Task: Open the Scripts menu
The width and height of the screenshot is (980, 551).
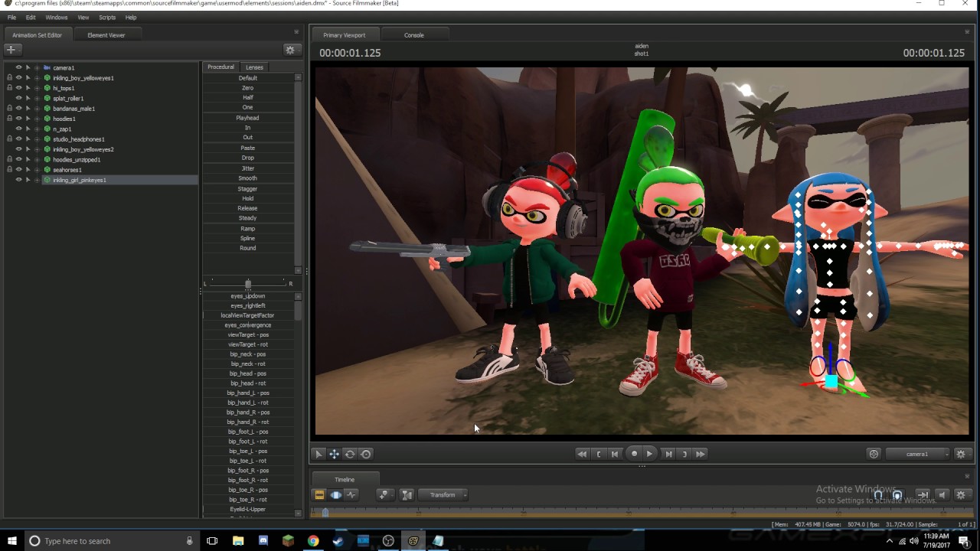Action: coord(107,17)
